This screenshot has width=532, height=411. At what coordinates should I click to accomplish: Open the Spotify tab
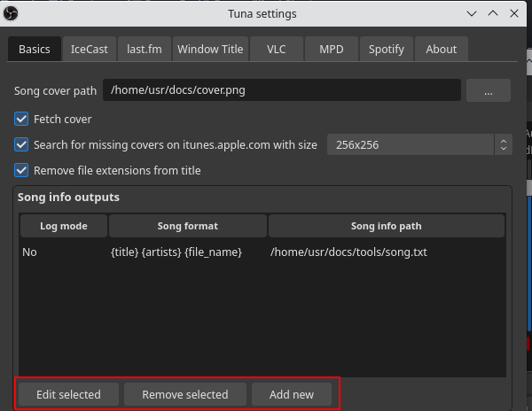tap(387, 49)
